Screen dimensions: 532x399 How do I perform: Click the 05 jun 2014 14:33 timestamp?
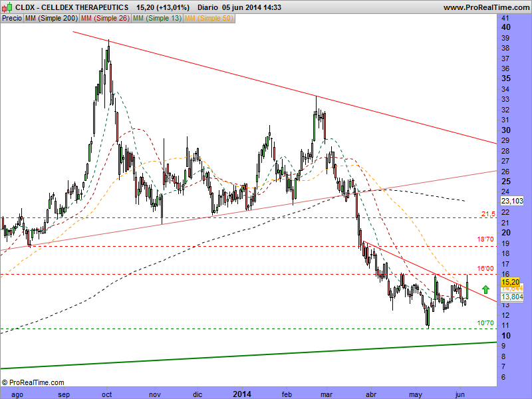tap(252, 7)
